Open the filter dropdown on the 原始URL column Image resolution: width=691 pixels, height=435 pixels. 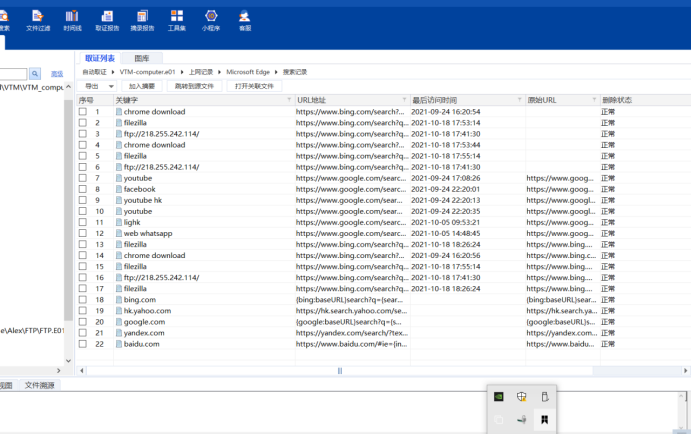pyautogui.click(x=594, y=100)
